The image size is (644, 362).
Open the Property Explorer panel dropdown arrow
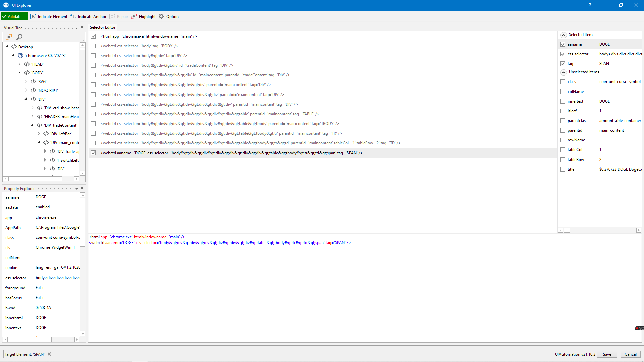77,189
